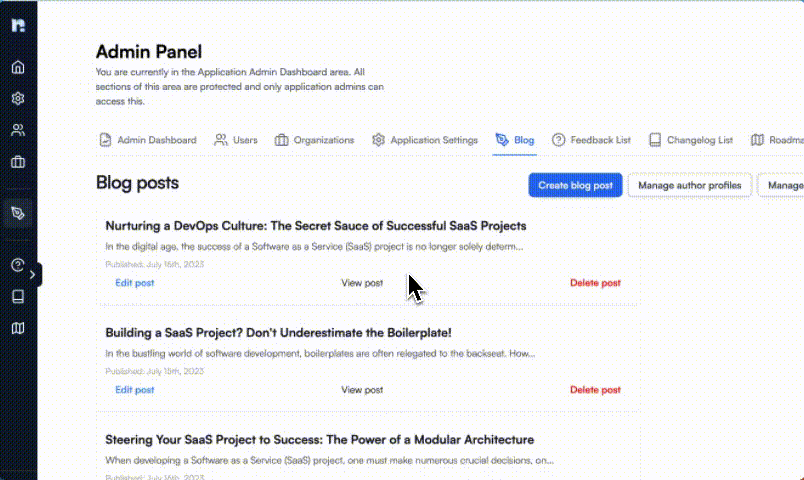This screenshot has width=804, height=480.
Task: Delete the Building a SaaS Project post
Action: (595, 390)
